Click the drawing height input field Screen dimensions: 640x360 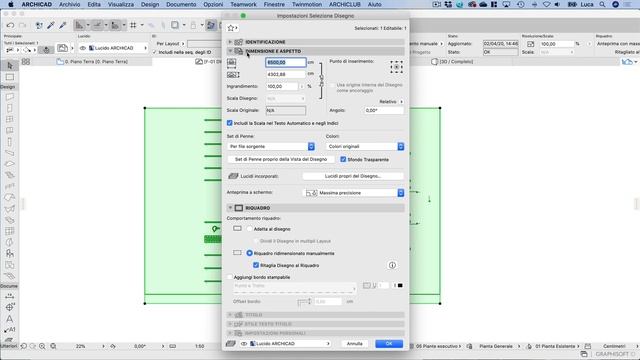(286, 74)
